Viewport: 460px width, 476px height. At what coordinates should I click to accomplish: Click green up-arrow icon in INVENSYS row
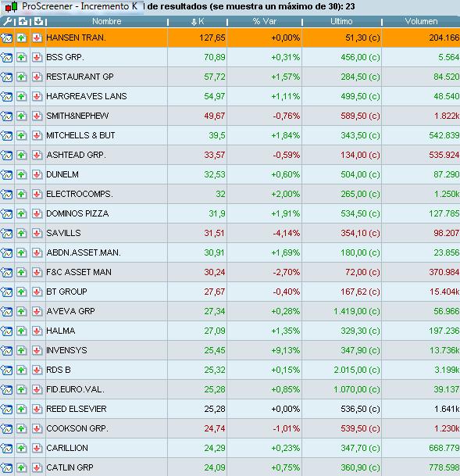click(x=22, y=350)
